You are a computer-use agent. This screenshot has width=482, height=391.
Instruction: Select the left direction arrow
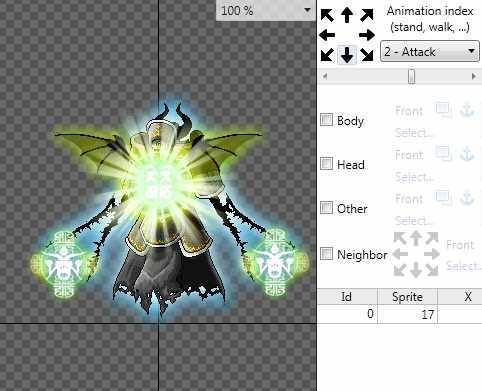[x=327, y=35]
